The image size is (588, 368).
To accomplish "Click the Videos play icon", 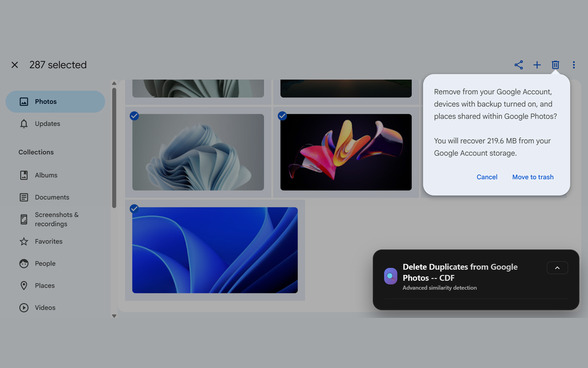I will (24, 308).
